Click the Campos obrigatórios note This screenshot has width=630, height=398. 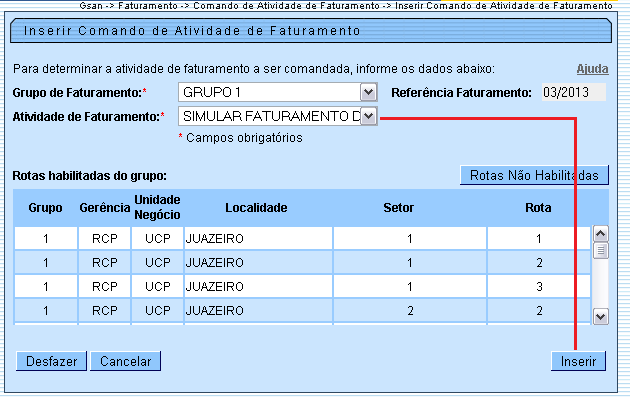240,138
